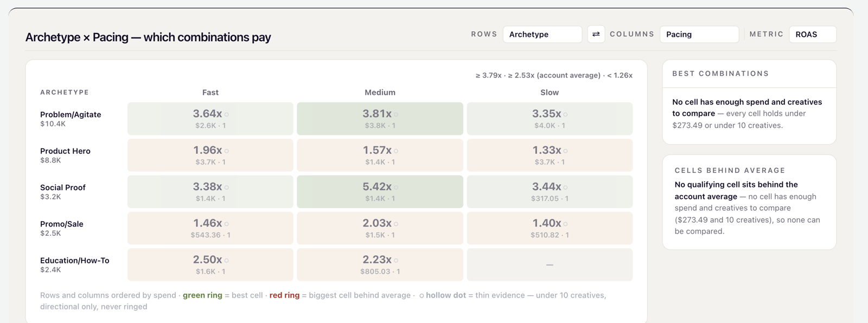
Task: Choose the Promo/Sale Medium cell 2.03x
Action: click(380, 228)
